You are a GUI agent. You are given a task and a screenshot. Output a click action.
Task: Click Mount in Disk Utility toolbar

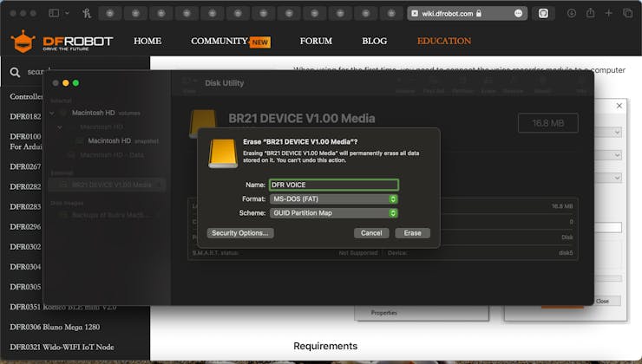pyautogui.click(x=542, y=85)
